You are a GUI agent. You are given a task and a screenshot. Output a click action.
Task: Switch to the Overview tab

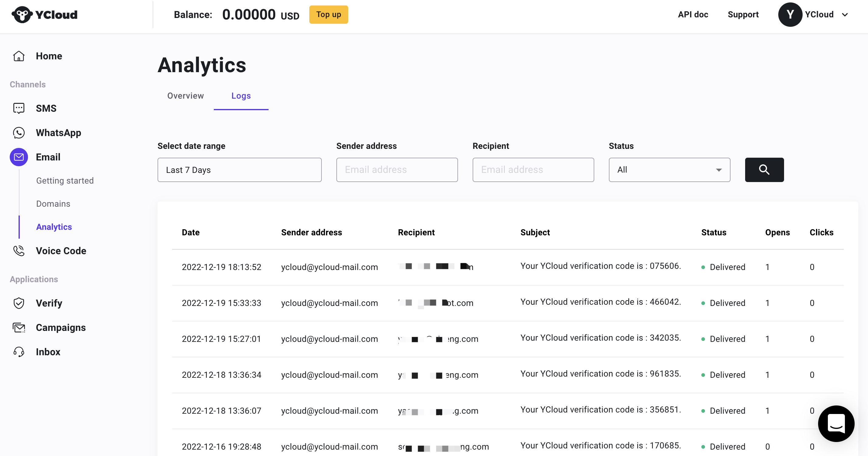click(185, 96)
